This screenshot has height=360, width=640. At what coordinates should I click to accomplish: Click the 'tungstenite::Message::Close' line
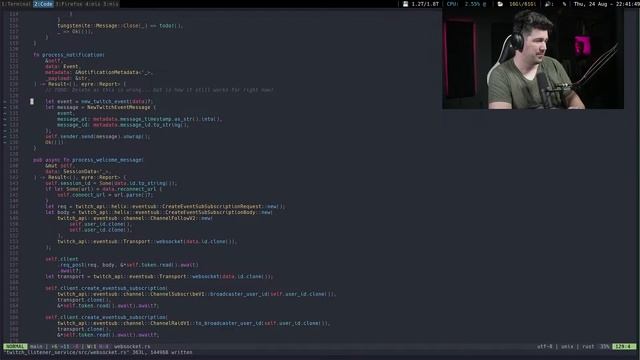click(120, 26)
